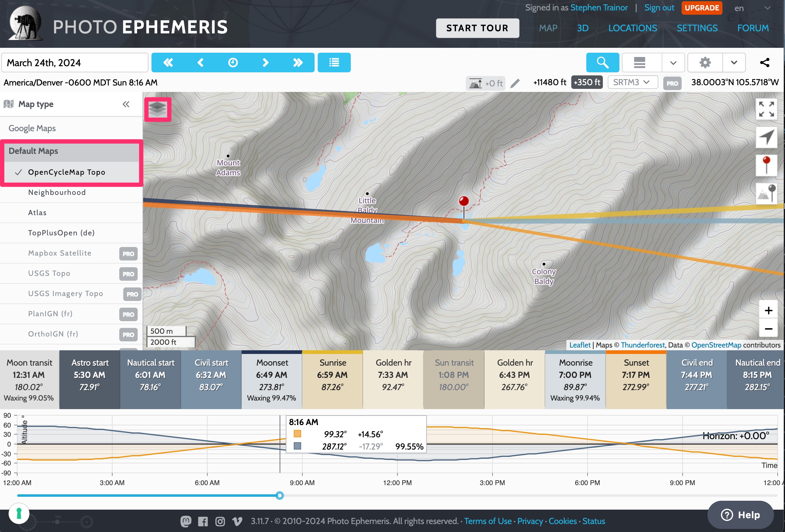Viewport: 785px width, 532px height.
Task: Advance to next day arrow
Action: point(266,63)
